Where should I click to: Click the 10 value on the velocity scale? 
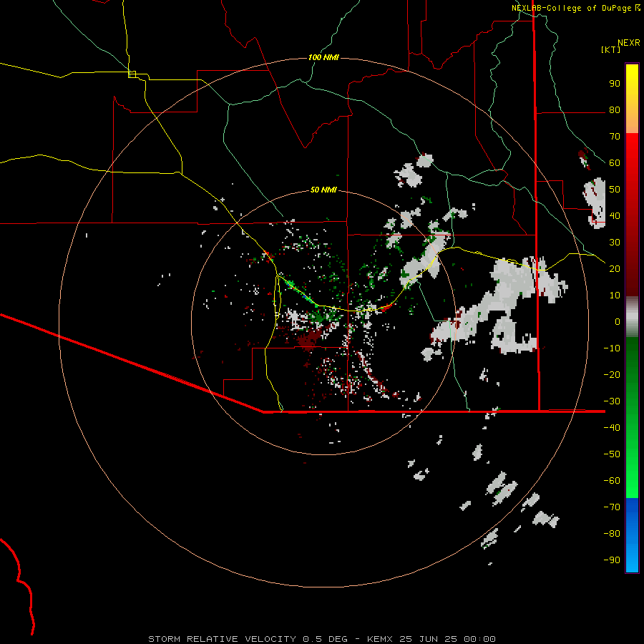[x=615, y=296]
